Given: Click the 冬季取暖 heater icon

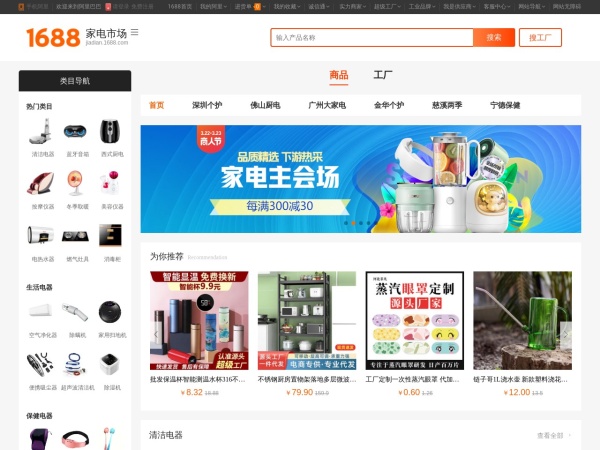Looking at the screenshot, I should click(x=76, y=184).
